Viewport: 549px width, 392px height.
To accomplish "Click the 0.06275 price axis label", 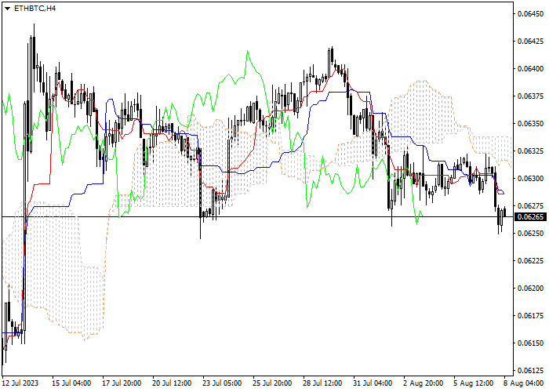I will click(530, 205).
